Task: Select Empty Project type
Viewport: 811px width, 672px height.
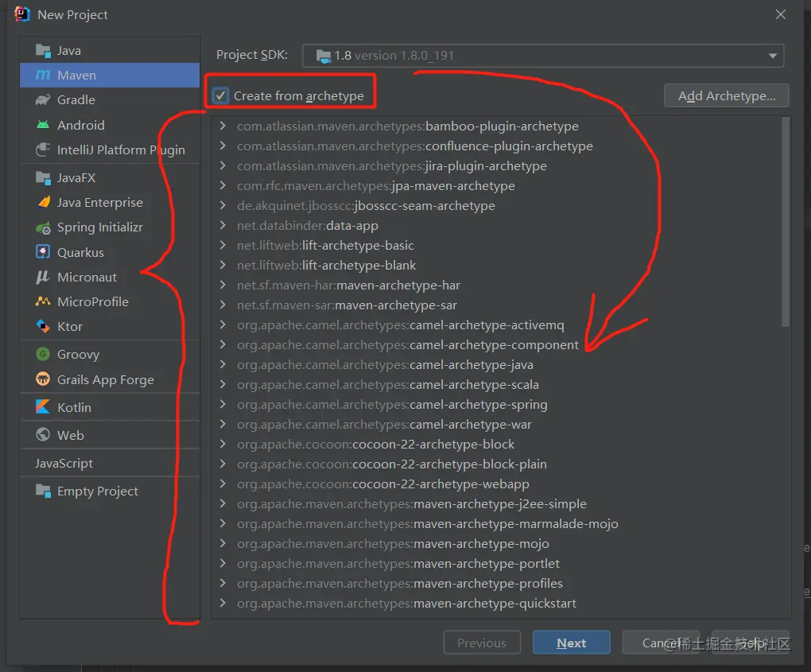Action: (110, 491)
